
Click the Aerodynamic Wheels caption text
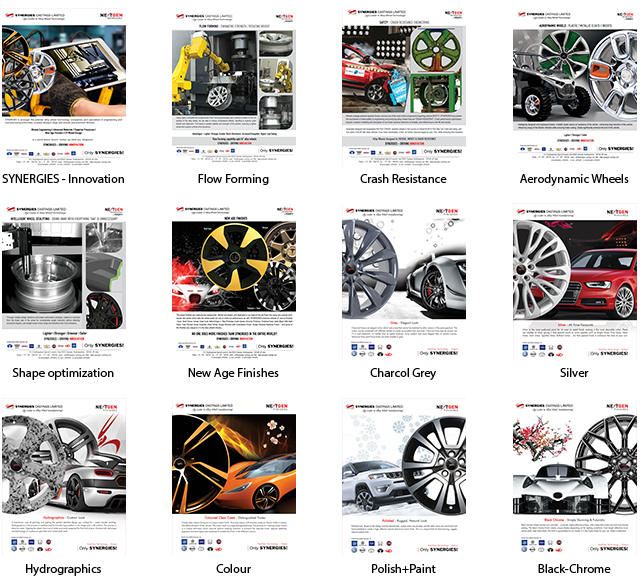pyautogui.click(x=574, y=179)
